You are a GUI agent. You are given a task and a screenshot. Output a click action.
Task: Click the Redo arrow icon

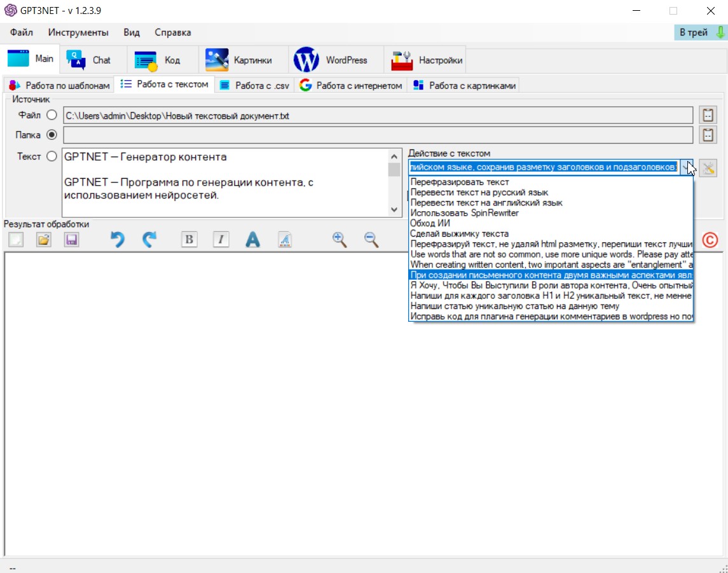pyautogui.click(x=149, y=240)
